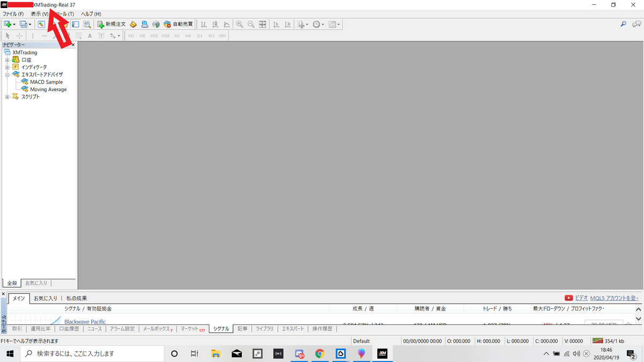Sort signals by 成長 / 週 column
This screenshot has width=644, height=362.
click(x=363, y=309)
